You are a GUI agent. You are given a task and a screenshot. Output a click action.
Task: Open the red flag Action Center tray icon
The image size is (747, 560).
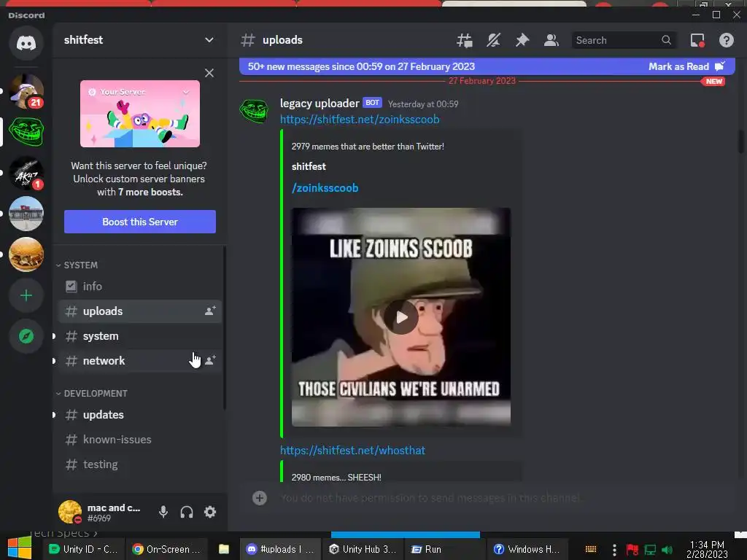pos(632,550)
